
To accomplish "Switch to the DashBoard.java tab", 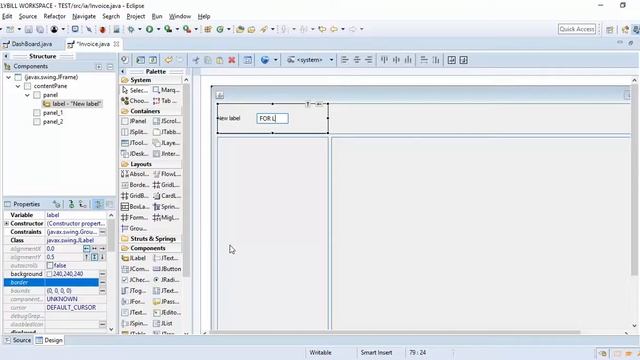I will click(x=27, y=44).
